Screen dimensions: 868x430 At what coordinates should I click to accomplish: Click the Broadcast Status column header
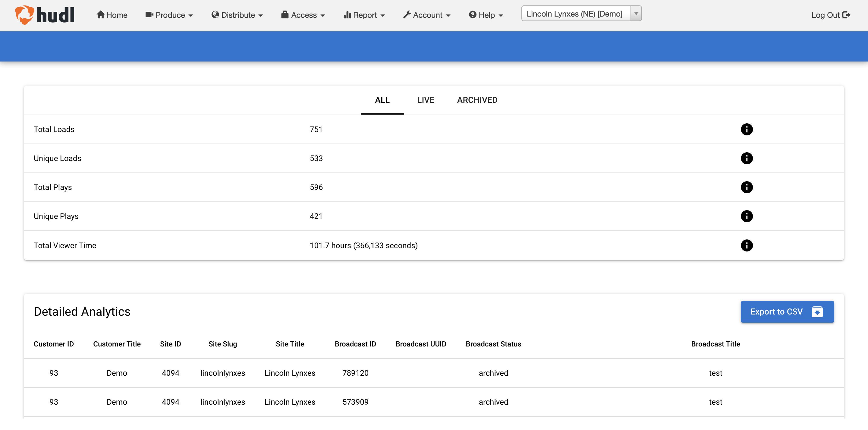pos(493,344)
